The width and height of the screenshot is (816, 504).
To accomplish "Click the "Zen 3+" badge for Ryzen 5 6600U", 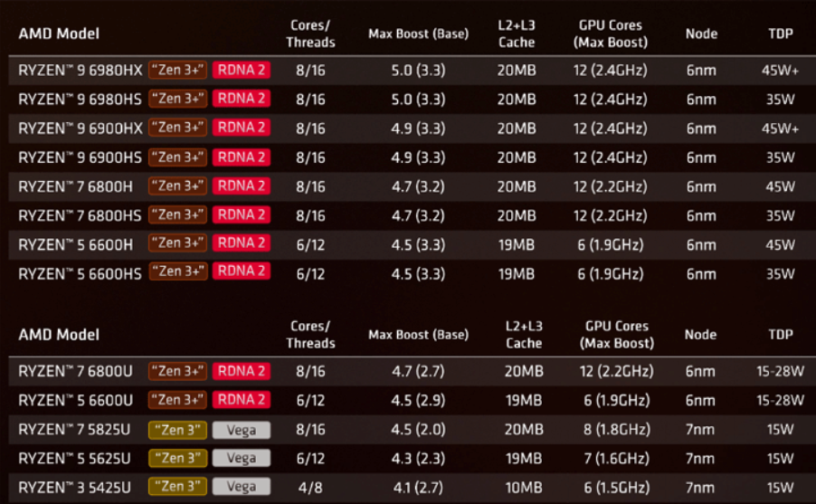I will pyautogui.click(x=178, y=400).
